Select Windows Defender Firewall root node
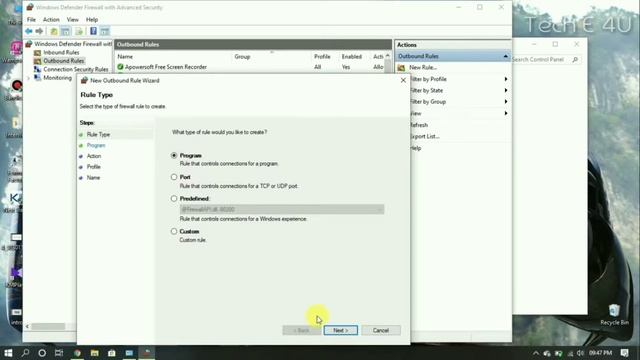640x360 pixels. click(73, 44)
